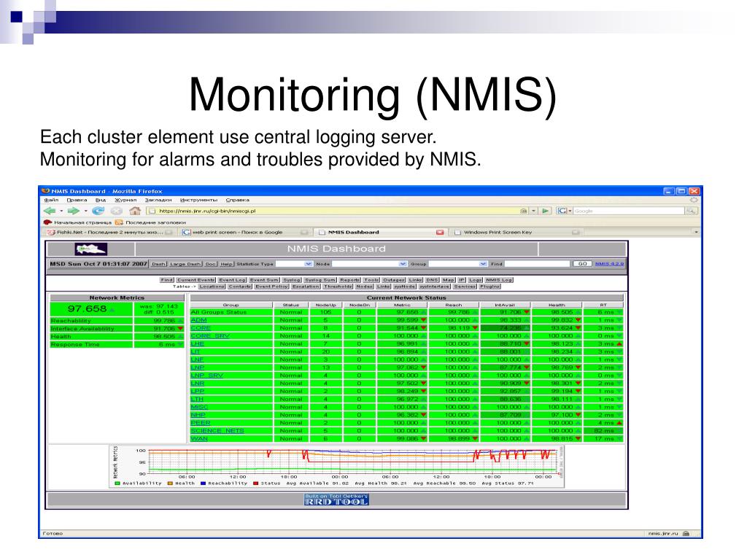
Task: Click the Последние заголовки feed bookmark
Action: [x=150, y=222]
